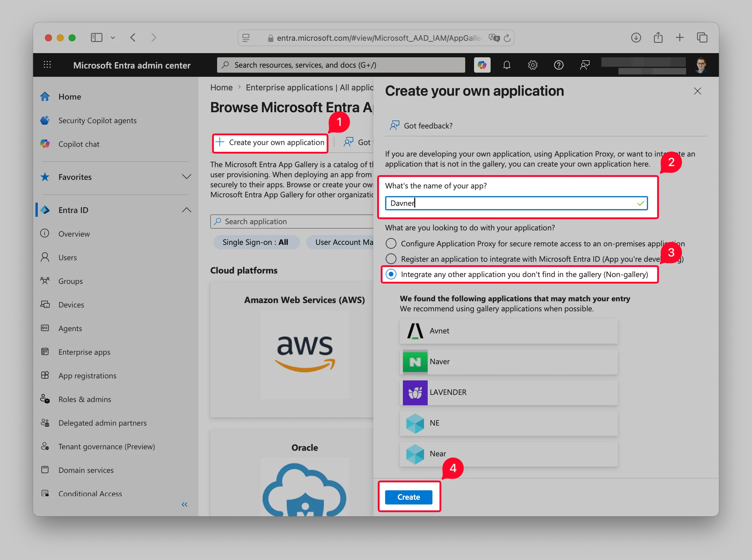This screenshot has height=560, width=752.
Task: Open a new tab with the plus icon
Action: [679, 37]
